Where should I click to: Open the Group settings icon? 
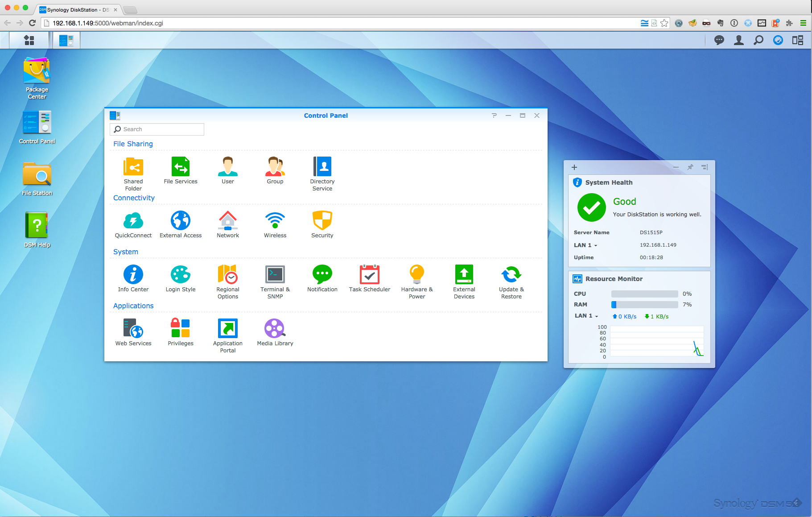275,170
